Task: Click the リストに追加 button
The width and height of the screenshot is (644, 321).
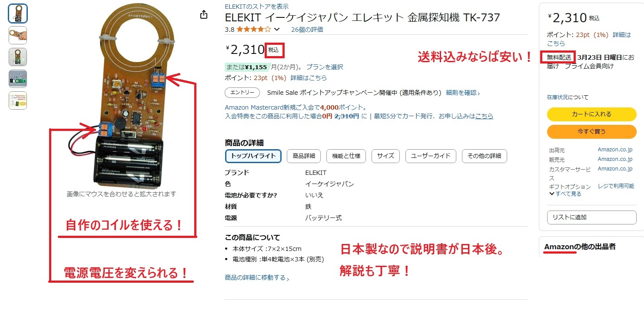Action: pos(591,217)
